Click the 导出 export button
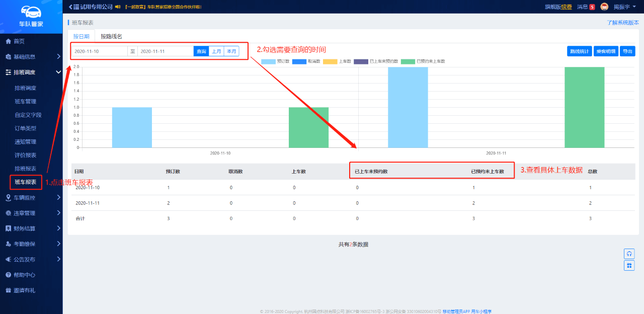644x314 pixels. [627, 51]
